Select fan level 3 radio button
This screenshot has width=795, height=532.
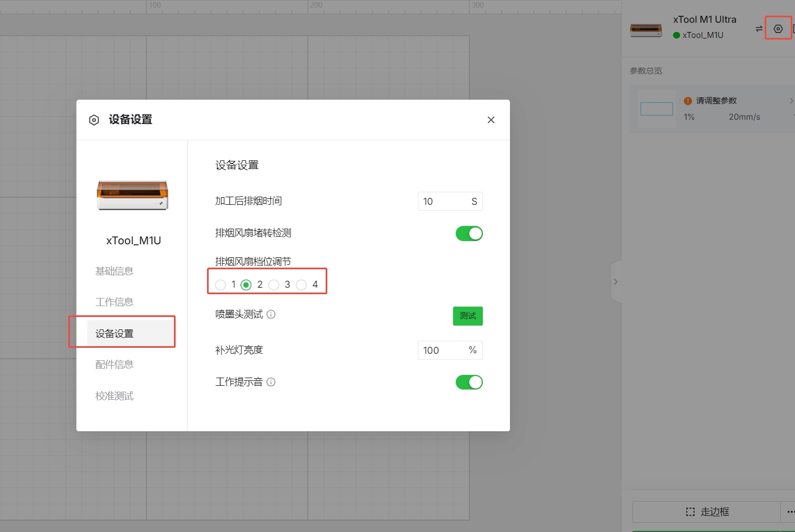[x=274, y=285]
